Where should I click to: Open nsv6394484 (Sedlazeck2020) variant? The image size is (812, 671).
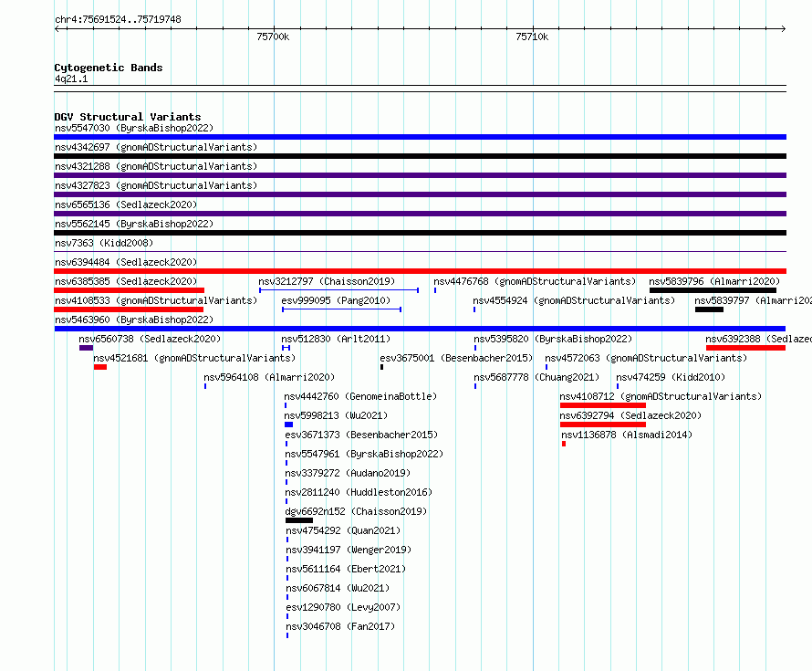[126, 262]
